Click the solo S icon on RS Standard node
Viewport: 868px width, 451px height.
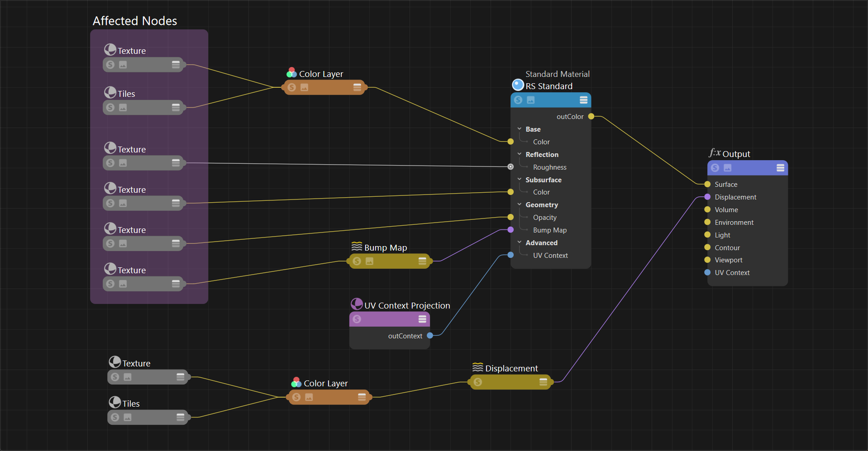click(518, 100)
